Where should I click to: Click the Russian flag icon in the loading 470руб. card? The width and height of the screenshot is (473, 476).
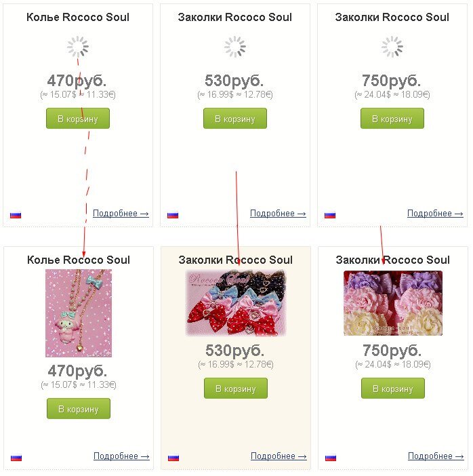pyautogui.click(x=16, y=215)
